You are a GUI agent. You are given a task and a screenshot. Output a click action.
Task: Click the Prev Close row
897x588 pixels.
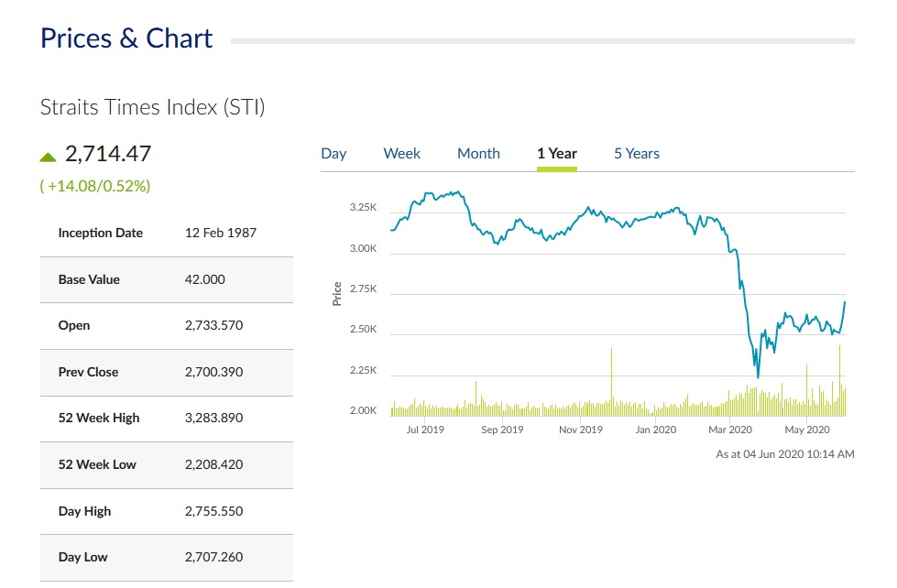click(x=166, y=372)
